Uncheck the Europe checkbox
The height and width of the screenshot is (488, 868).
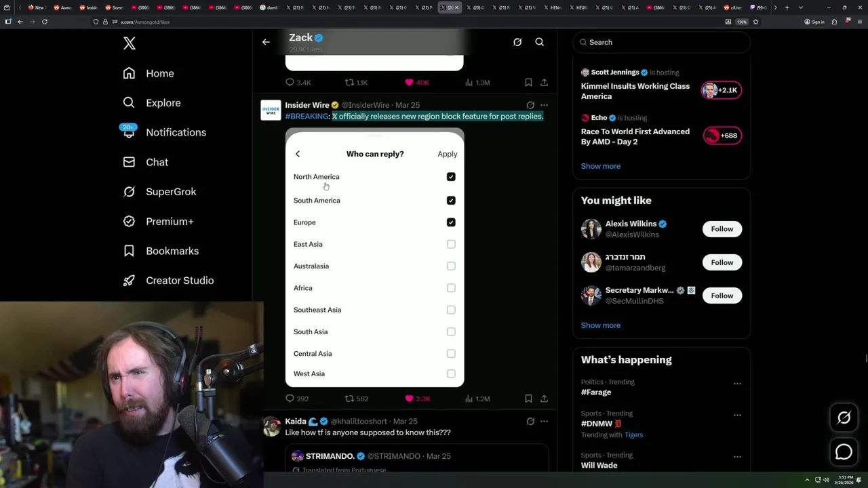[451, 222]
